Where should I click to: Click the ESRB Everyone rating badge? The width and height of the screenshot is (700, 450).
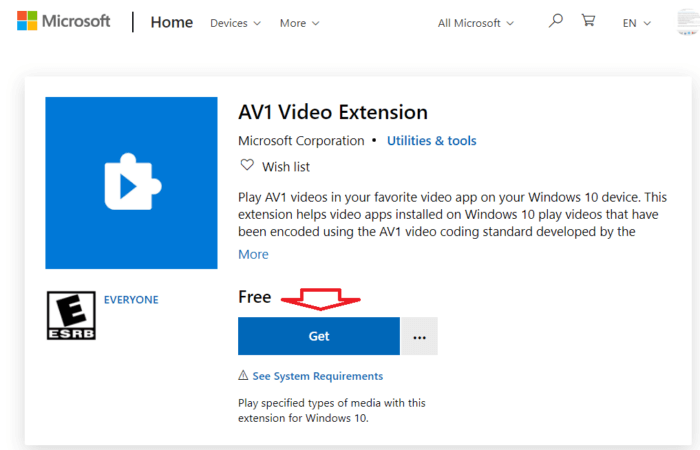click(71, 315)
